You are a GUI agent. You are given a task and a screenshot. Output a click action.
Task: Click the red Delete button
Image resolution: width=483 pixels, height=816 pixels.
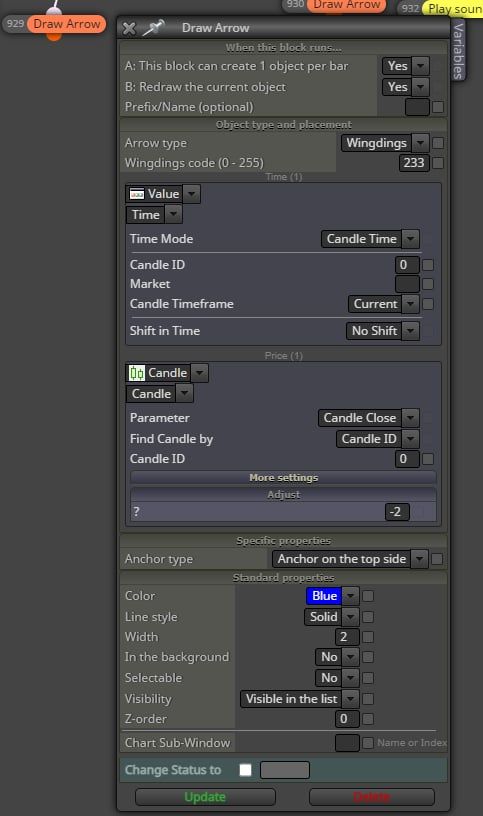(372, 797)
